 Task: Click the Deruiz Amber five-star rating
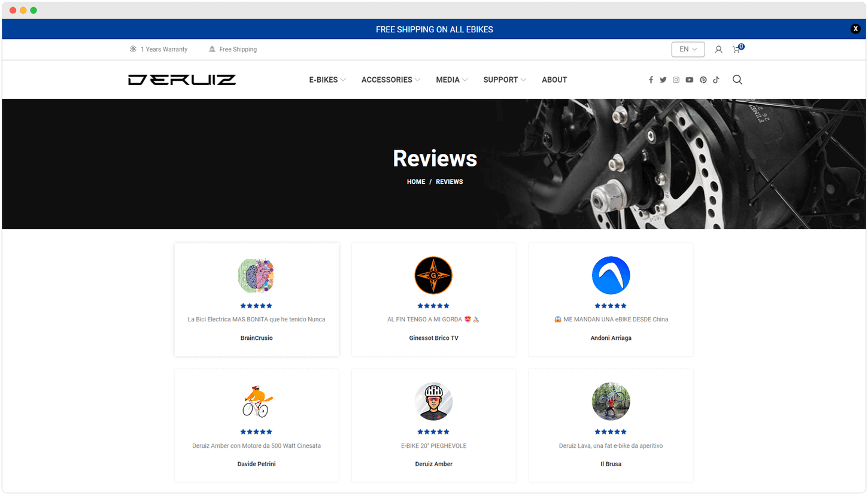point(433,432)
